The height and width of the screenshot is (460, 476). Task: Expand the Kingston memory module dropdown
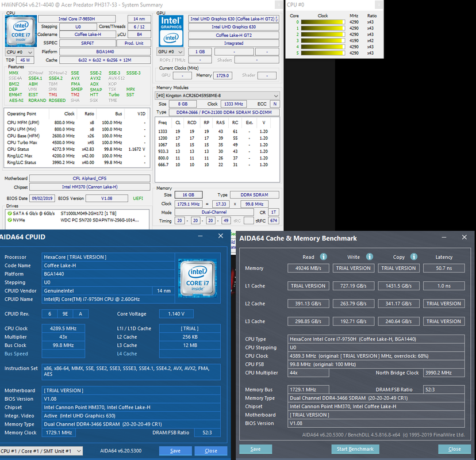[217, 95]
